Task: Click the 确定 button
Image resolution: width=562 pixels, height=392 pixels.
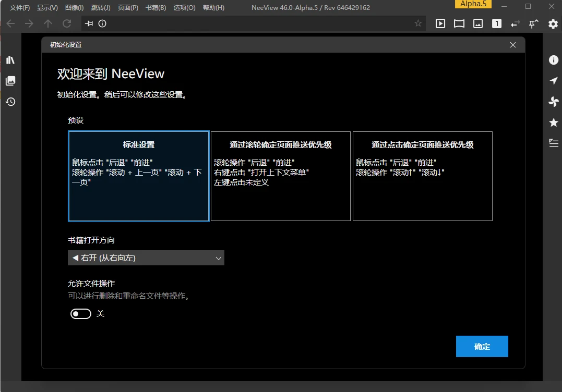Action: 482,346
